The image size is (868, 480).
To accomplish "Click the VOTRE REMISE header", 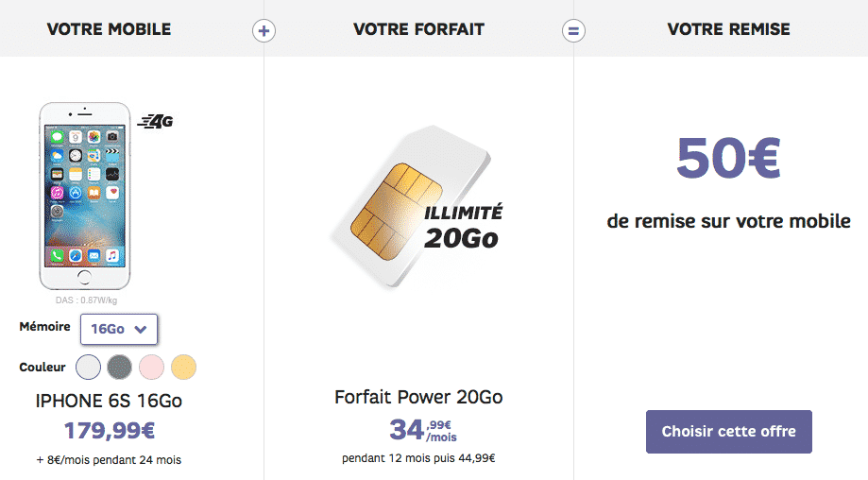I will point(728,28).
